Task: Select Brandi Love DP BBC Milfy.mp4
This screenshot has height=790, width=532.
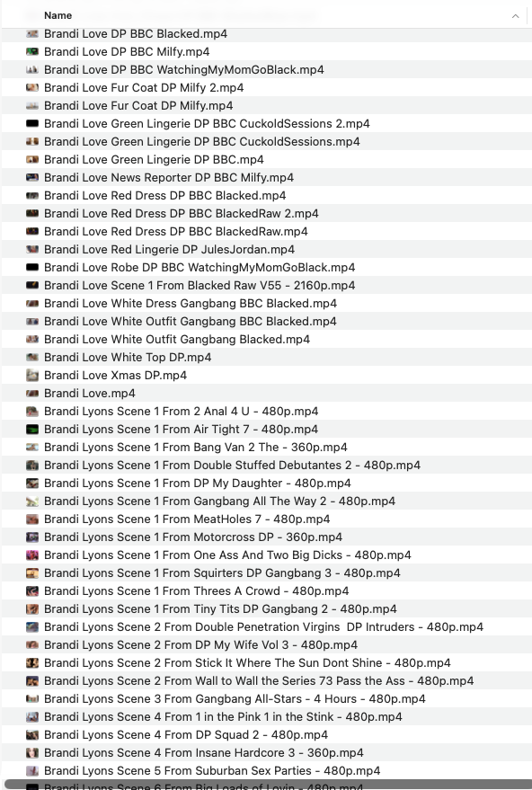Action: [127, 52]
